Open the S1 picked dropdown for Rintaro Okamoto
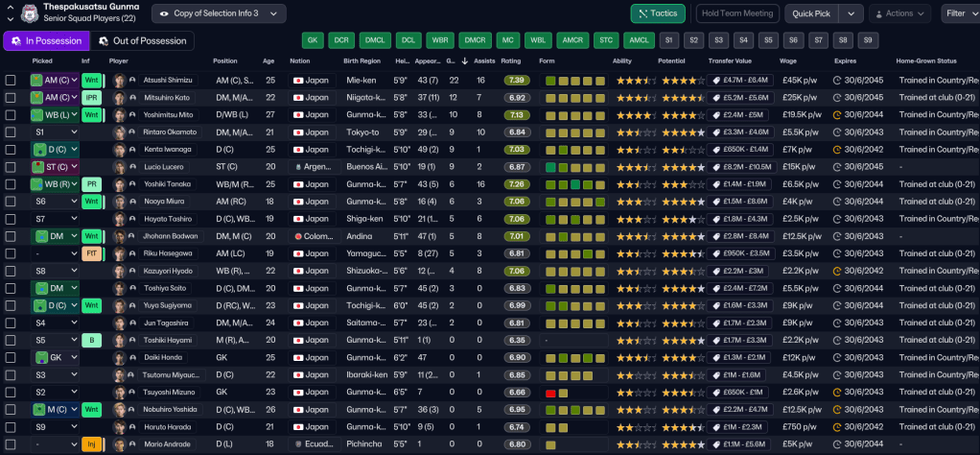This screenshot has width=980, height=455. tap(55, 132)
